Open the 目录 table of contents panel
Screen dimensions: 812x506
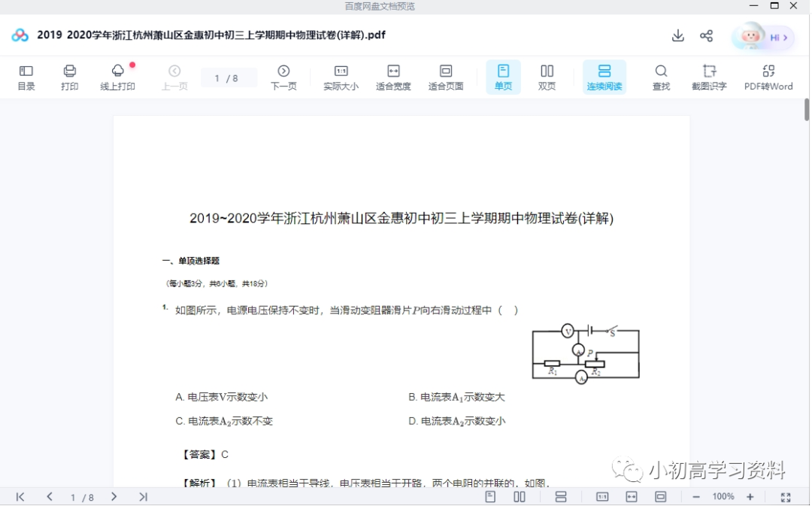[26, 77]
